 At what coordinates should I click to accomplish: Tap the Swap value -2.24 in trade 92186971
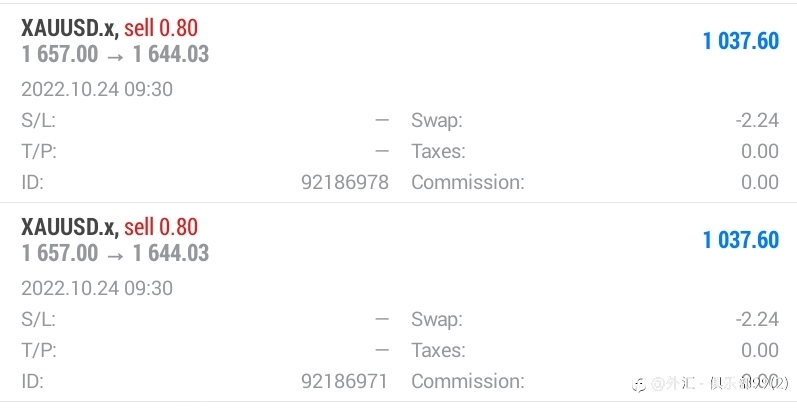(757, 319)
